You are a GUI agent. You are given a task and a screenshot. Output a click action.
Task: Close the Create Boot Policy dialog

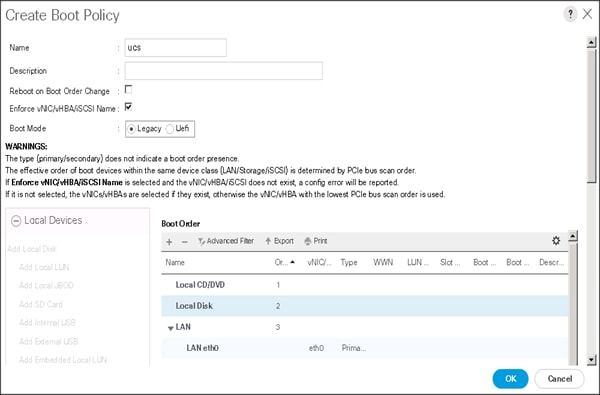coord(587,14)
